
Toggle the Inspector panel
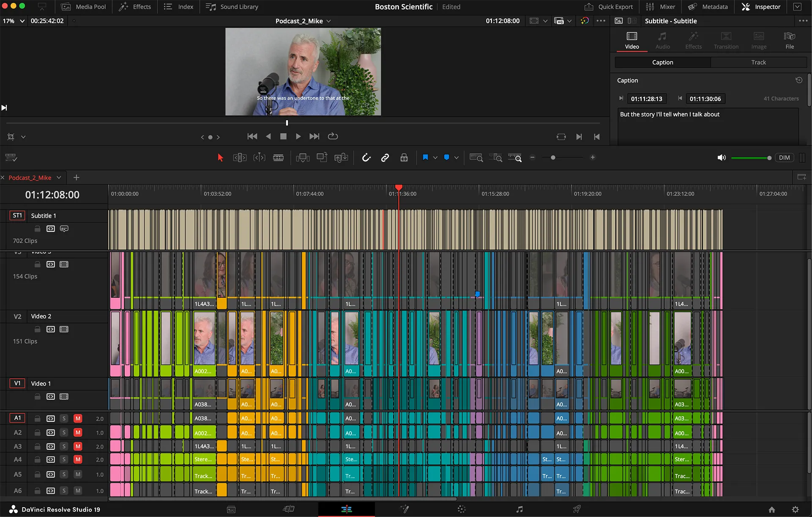(x=761, y=7)
